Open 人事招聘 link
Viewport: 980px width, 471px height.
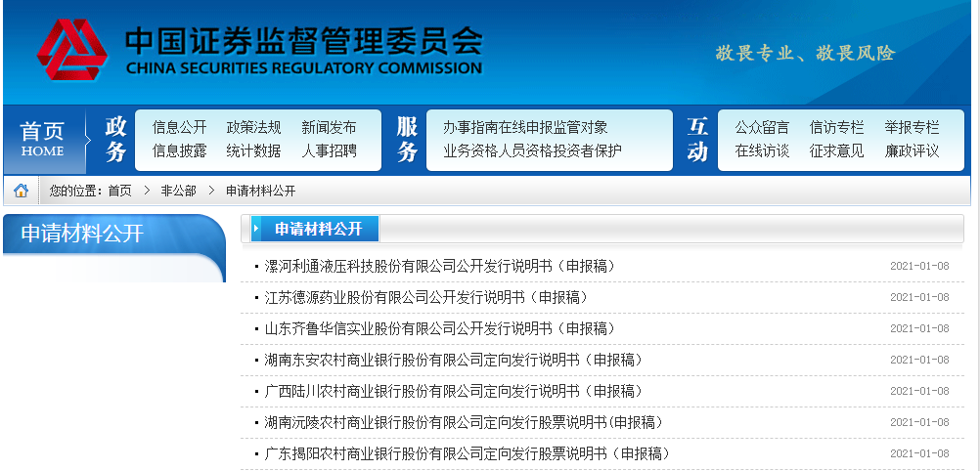329,151
